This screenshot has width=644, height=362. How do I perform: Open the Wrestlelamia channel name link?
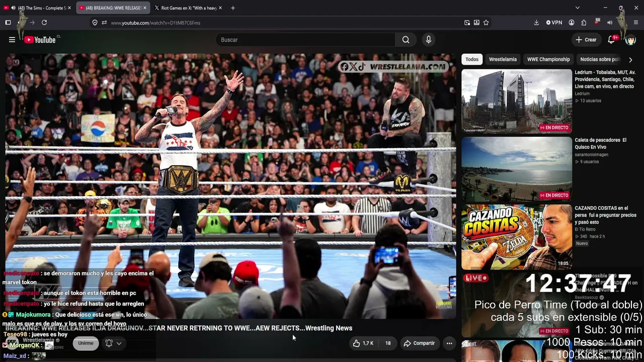click(x=38, y=340)
